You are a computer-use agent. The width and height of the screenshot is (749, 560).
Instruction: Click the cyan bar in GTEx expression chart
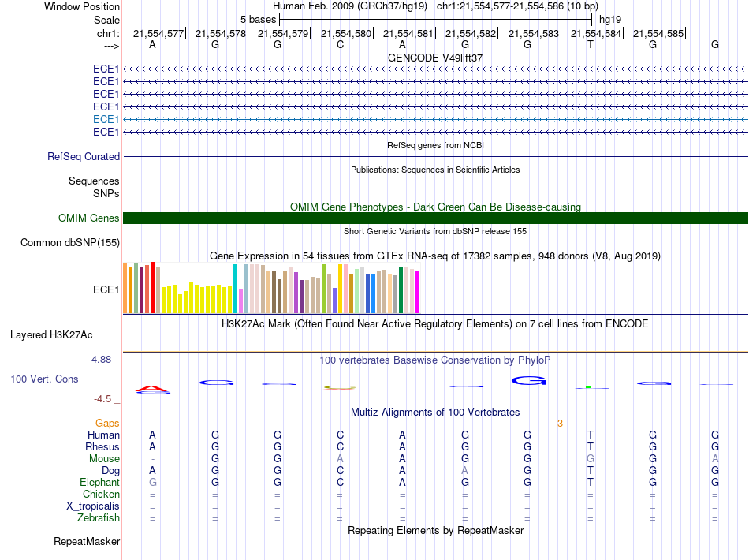pos(236,289)
